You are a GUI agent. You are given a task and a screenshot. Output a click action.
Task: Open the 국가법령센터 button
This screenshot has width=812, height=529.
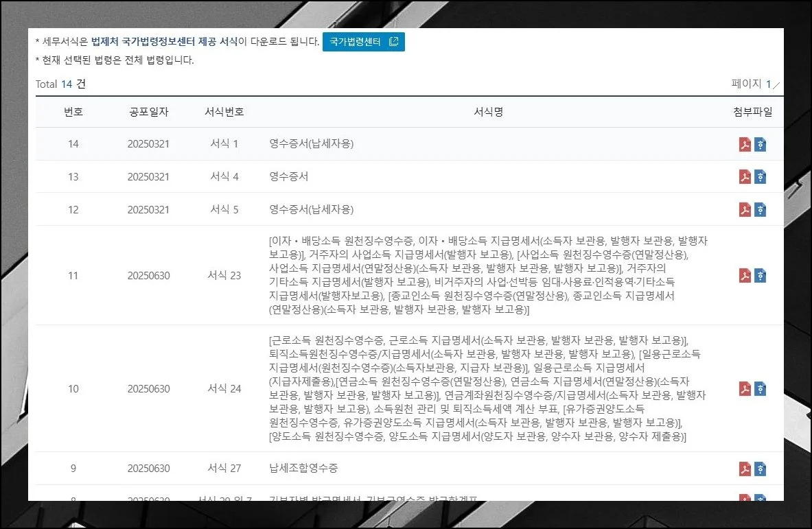[x=363, y=42]
